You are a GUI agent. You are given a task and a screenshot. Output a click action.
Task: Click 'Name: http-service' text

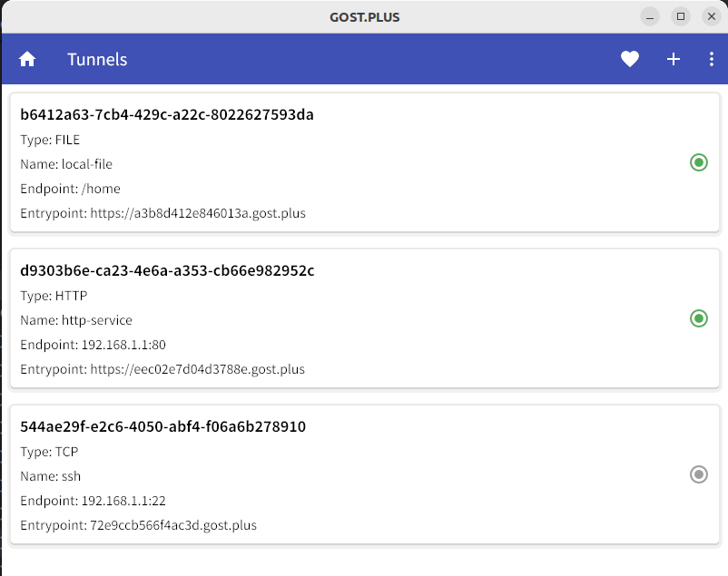point(76,320)
